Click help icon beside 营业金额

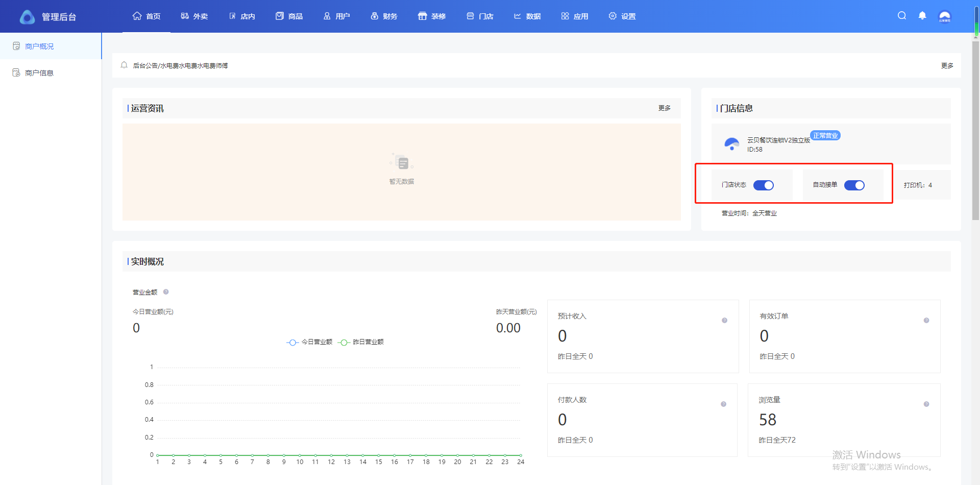coord(166,292)
